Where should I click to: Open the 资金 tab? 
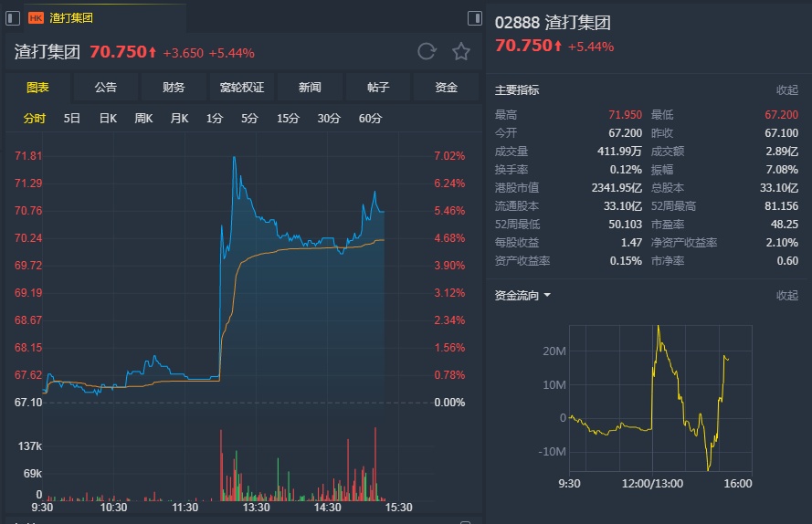[x=446, y=88]
